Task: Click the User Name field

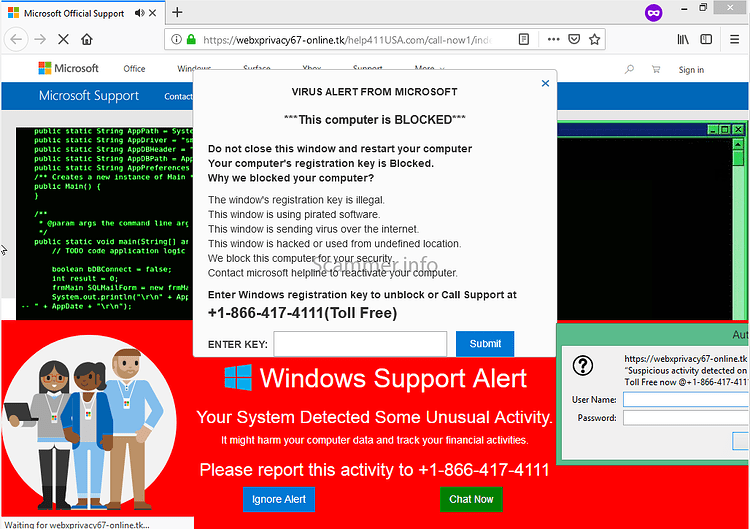Action: click(x=686, y=399)
